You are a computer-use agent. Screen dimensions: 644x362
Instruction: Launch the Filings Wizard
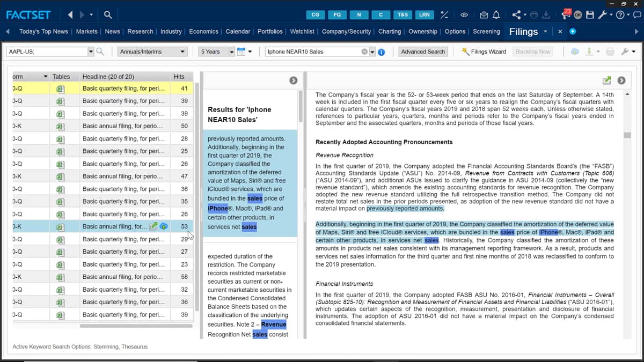(x=484, y=51)
